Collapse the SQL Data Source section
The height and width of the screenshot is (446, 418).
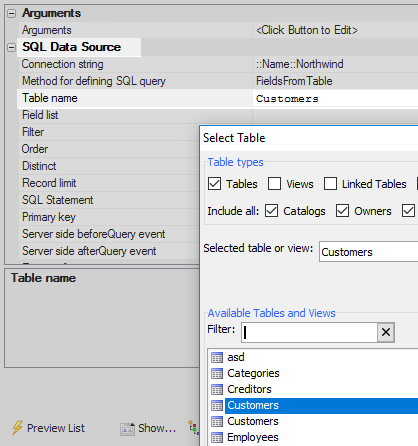pos(11,47)
